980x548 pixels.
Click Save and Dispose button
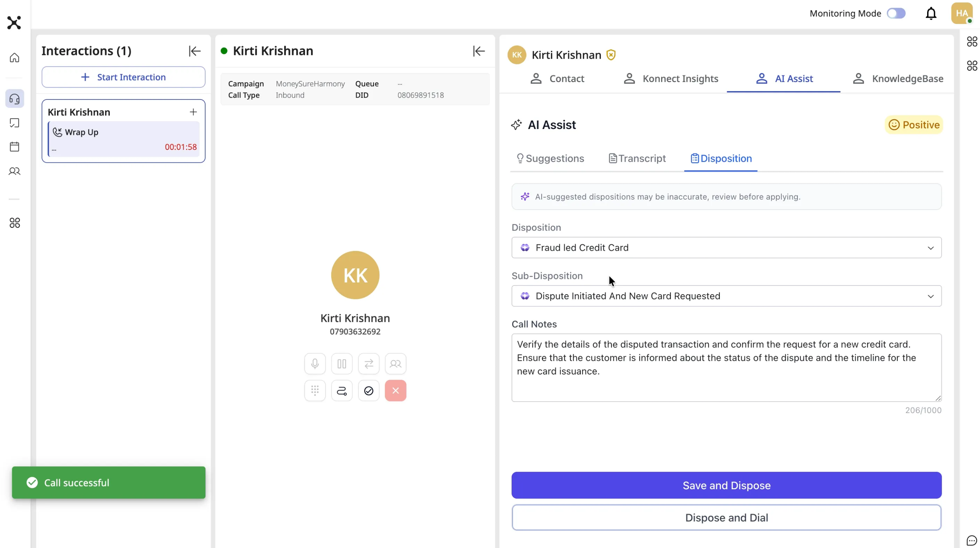pos(726,485)
